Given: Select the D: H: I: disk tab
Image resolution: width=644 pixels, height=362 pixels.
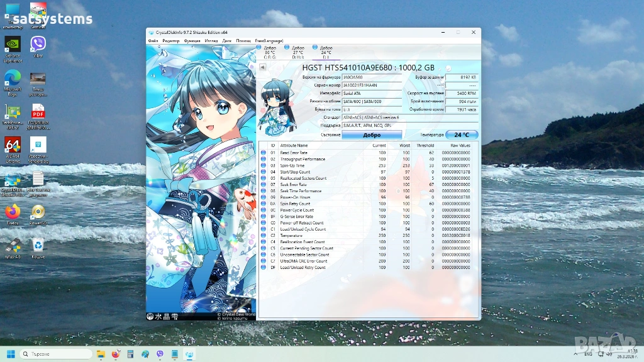Looking at the screenshot, I should 297,52.
